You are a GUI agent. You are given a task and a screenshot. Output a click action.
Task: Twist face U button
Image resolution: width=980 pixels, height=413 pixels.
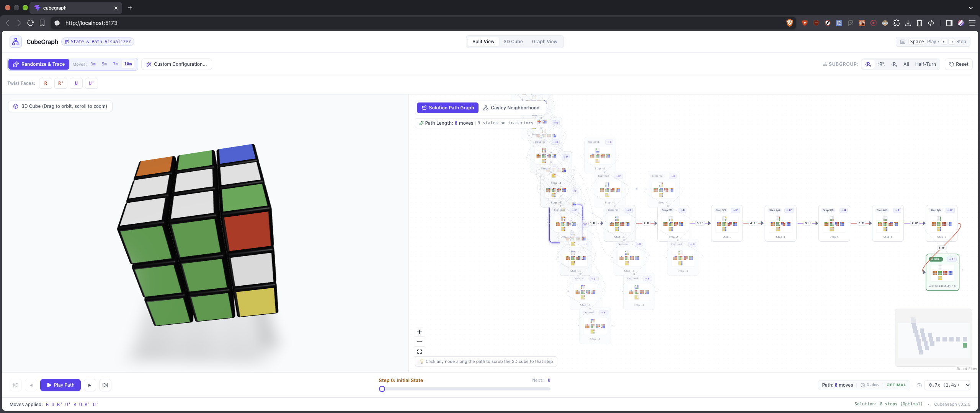click(x=76, y=83)
